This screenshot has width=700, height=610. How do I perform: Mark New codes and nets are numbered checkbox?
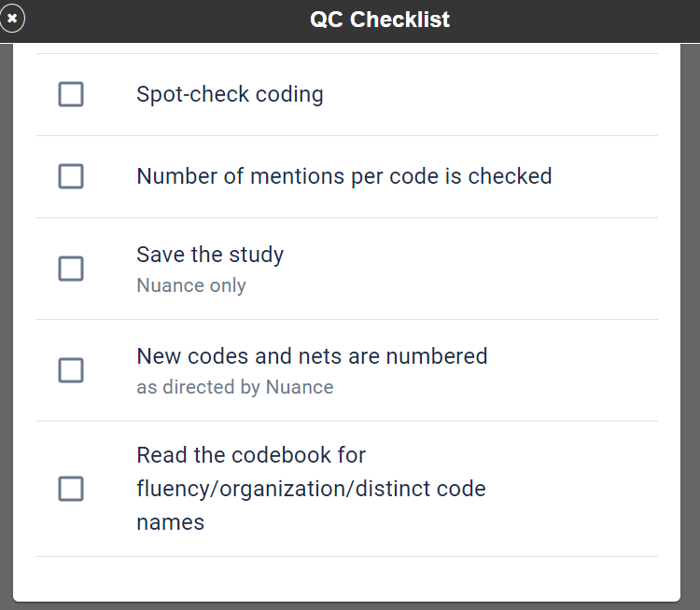click(x=71, y=370)
